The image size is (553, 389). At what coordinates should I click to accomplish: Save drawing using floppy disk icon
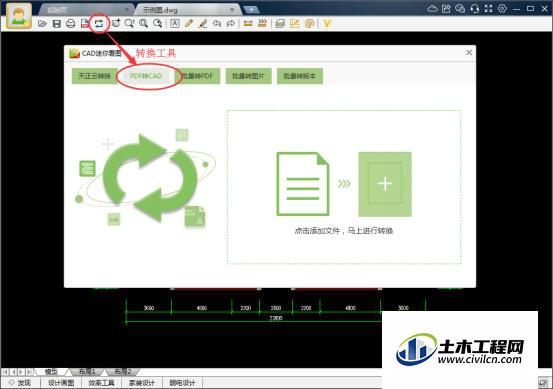56,24
